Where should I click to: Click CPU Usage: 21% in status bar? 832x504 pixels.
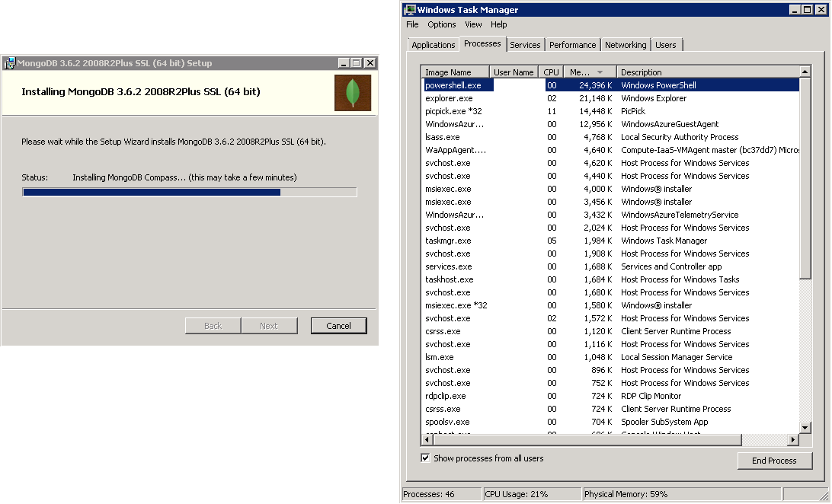[517, 494]
